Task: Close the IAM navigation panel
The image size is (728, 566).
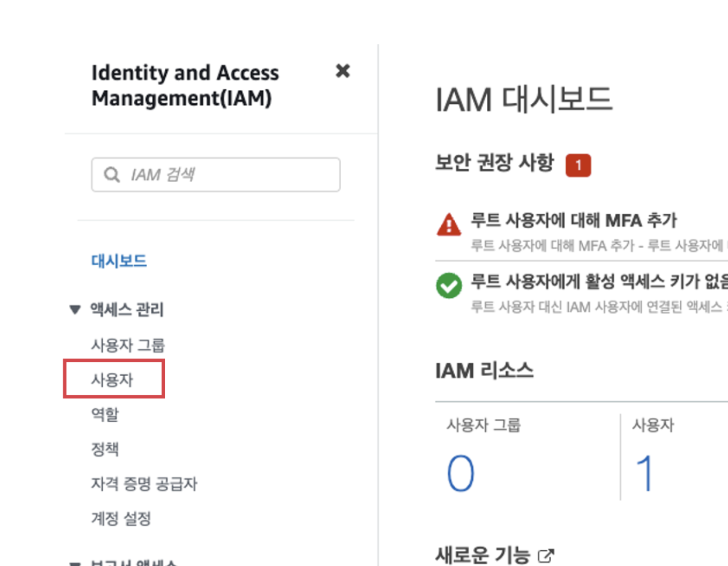Action: [x=343, y=71]
